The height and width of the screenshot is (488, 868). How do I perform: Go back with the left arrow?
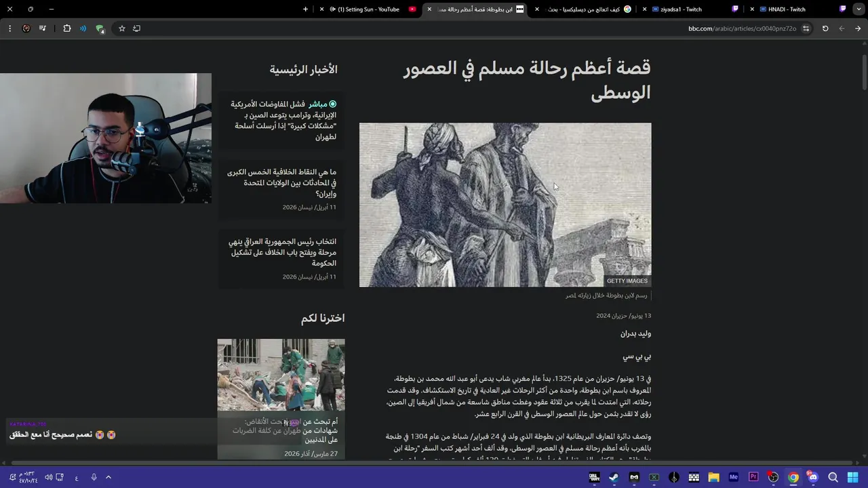(842, 28)
